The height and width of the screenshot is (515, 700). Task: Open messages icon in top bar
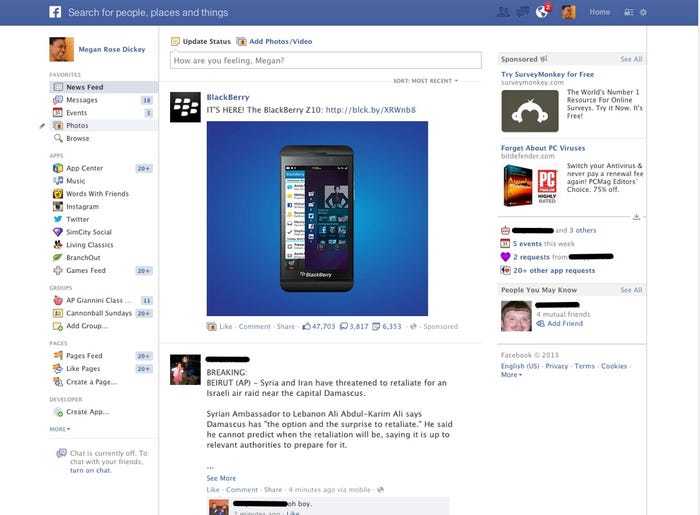pos(522,12)
